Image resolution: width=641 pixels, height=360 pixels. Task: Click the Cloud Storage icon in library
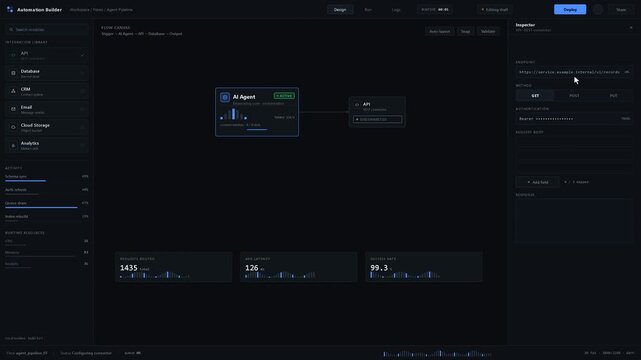pyautogui.click(x=13, y=127)
